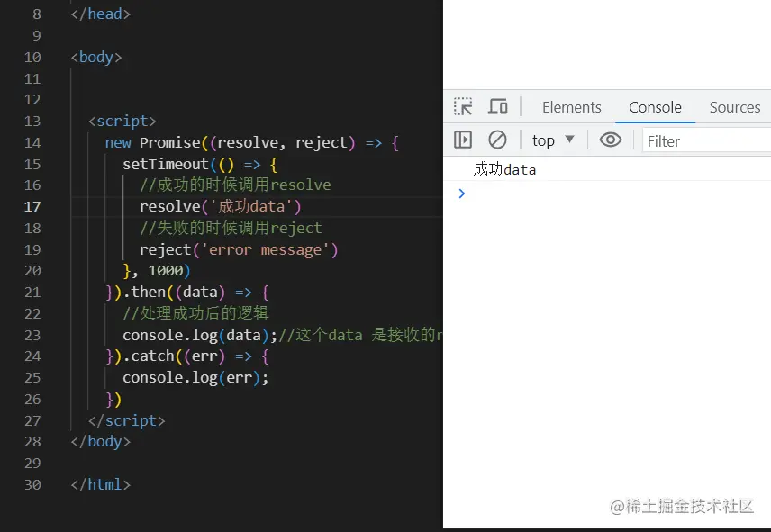
Task: Click the closing </head> tag
Action: tap(100, 14)
